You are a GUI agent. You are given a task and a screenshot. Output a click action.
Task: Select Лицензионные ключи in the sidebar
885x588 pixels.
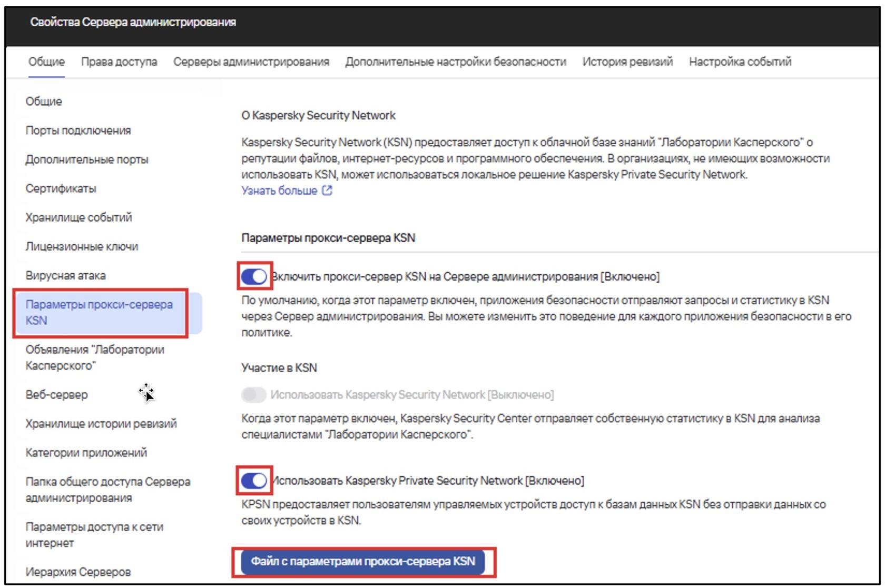(82, 246)
